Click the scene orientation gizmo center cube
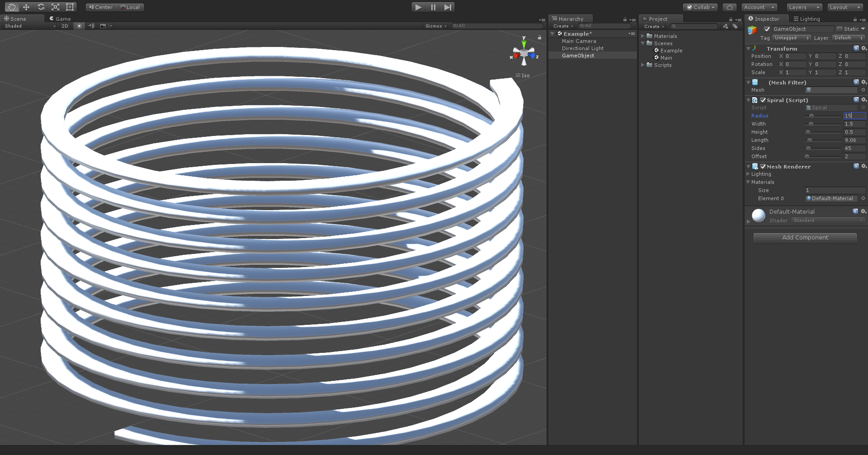Viewport: 868px width, 455px height. (524, 53)
